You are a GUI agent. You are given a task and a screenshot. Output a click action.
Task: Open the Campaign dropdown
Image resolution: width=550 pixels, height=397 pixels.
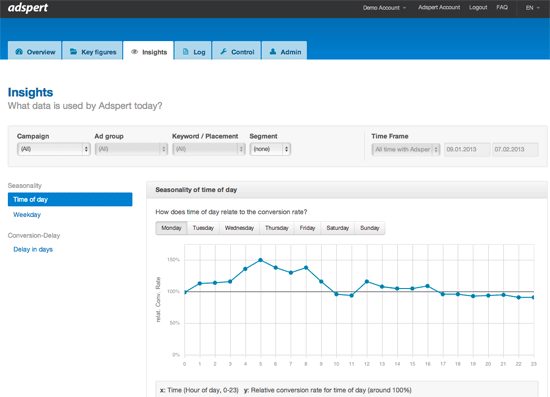click(x=54, y=149)
